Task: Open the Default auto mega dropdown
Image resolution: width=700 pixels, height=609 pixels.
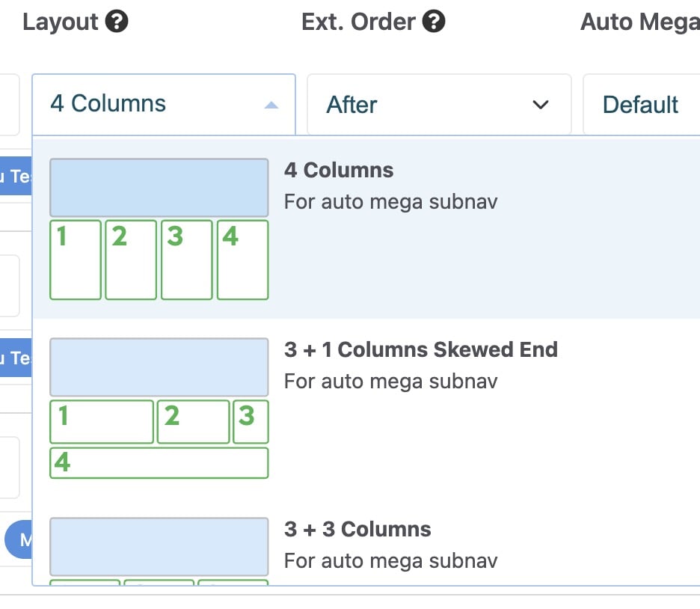Action: [x=641, y=105]
